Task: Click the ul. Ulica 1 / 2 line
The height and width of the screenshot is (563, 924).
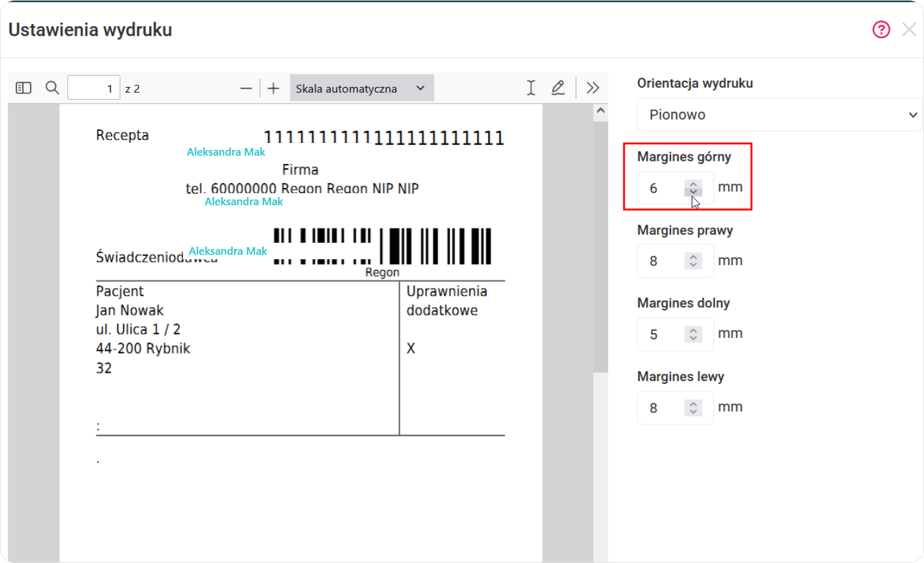Action: point(138,330)
